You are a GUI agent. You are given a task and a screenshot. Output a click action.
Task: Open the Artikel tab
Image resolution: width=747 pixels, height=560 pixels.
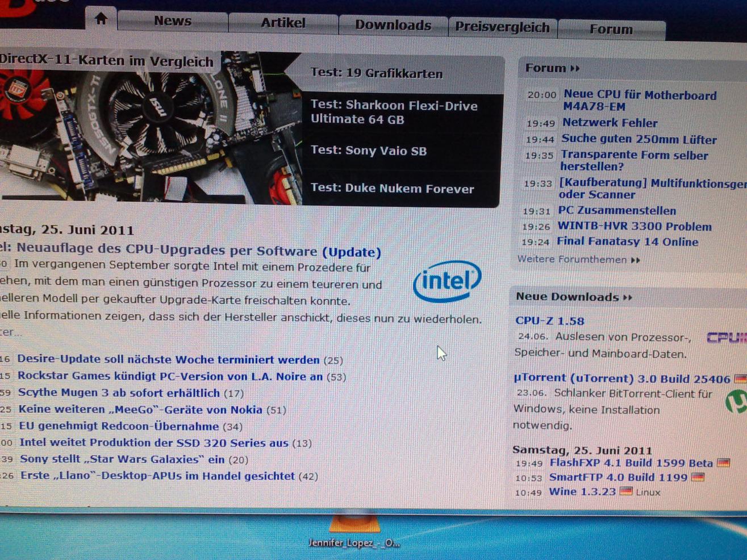coord(283,23)
